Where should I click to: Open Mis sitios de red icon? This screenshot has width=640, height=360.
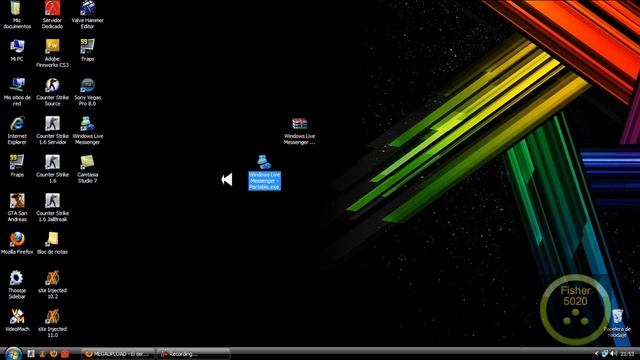tap(17, 92)
